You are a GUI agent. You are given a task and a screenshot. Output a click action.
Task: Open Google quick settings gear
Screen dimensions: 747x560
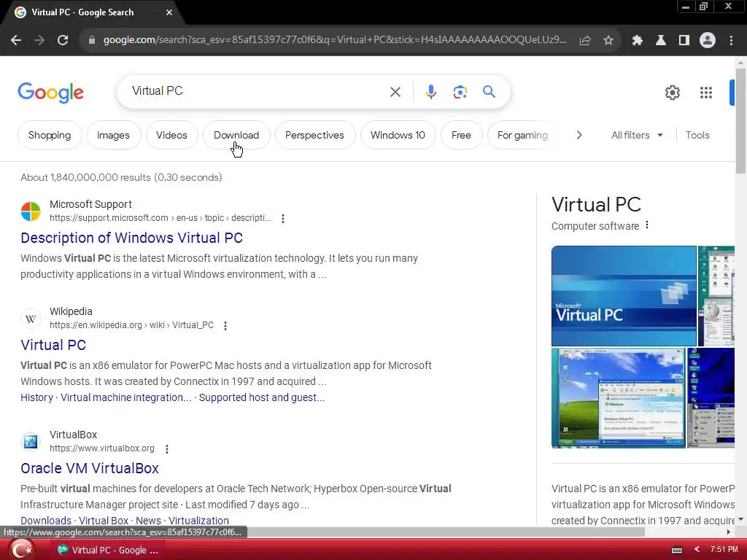click(x=672, y=93)
